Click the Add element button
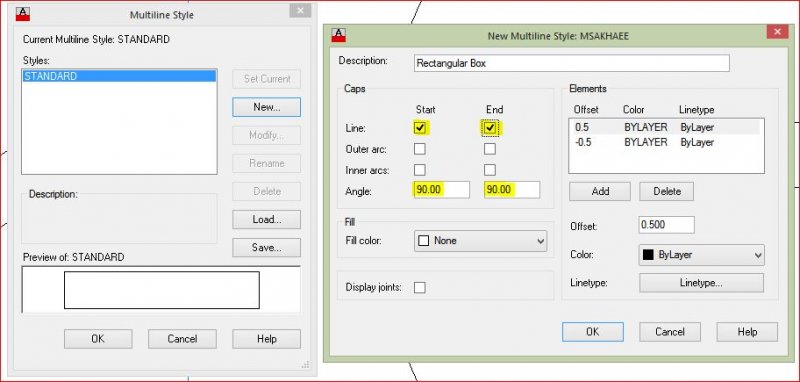Screen dimensions: 800x382 click(600, 192)
